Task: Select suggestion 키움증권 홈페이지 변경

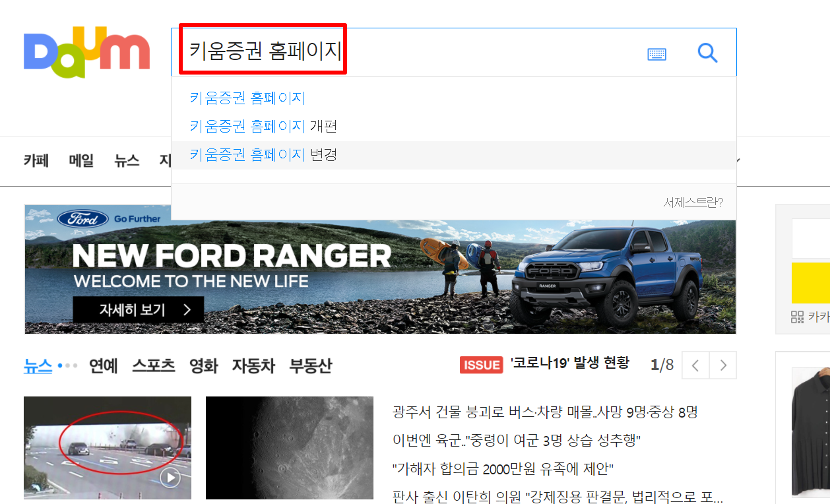Action: click(x=263, y=155)
